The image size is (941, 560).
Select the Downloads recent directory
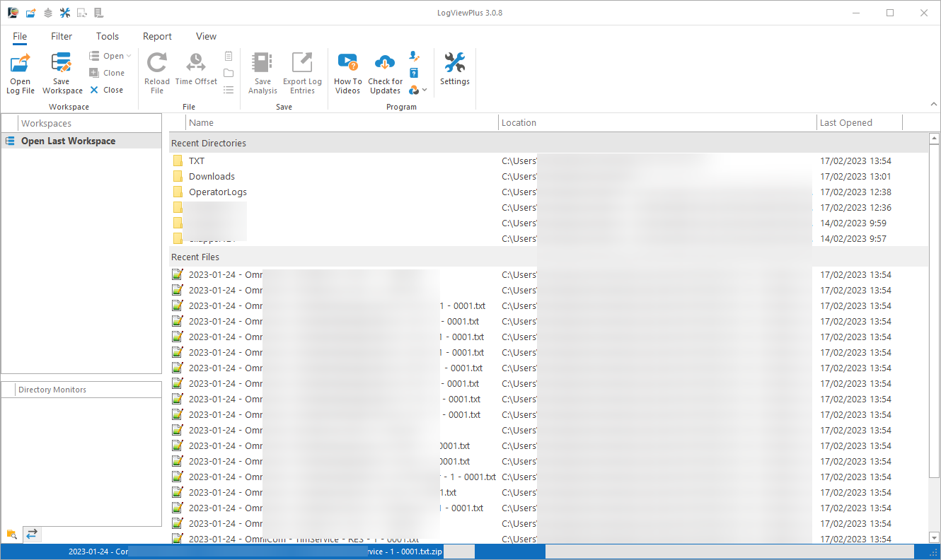point(212,176)
